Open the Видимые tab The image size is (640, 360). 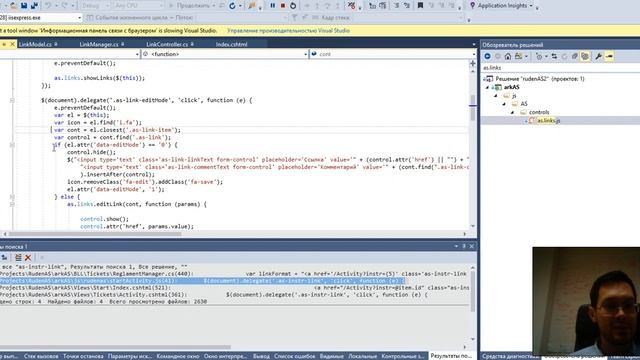pyautogui.click(x=331, y=356)
